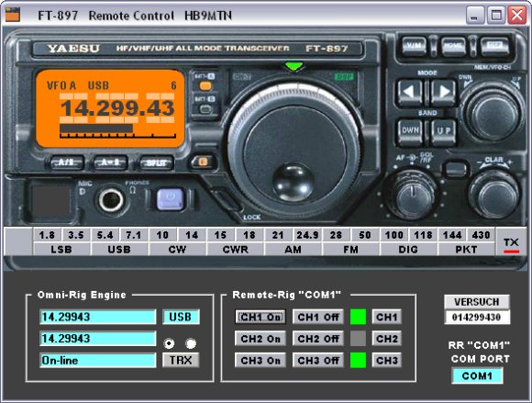Switch to PKT mode
This screenshot has width=532, height=403.
coord(466,249)
